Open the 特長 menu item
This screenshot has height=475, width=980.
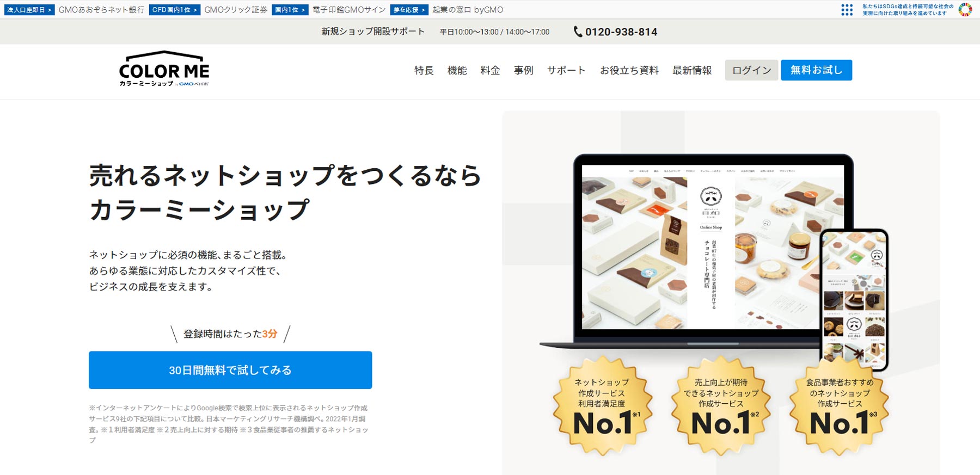tap(424, 70)
